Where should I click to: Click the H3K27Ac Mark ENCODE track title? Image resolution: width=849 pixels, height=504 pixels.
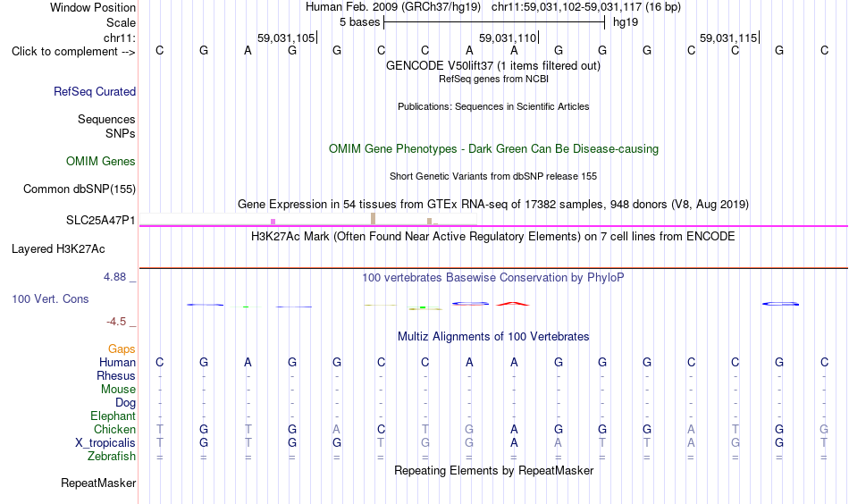(493, 237)
